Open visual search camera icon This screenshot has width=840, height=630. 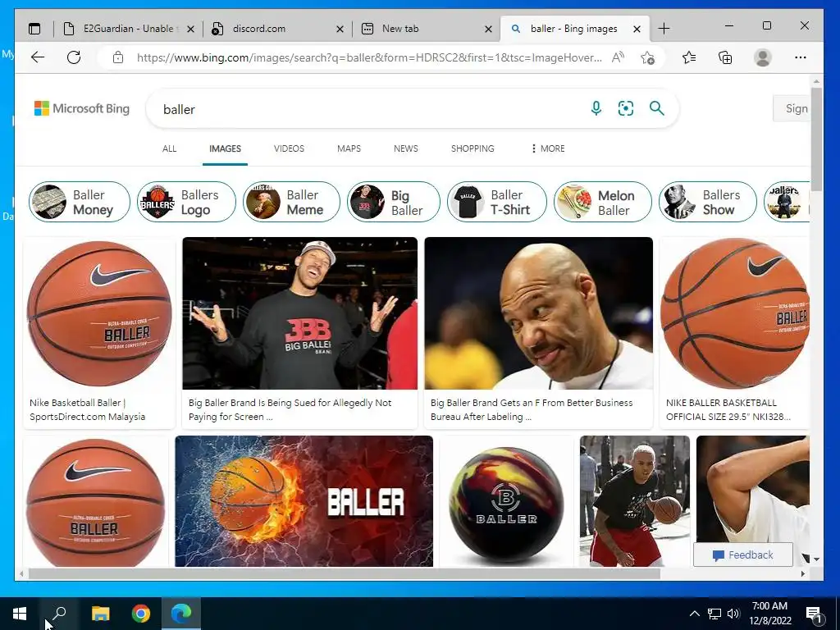pos(626,109)
